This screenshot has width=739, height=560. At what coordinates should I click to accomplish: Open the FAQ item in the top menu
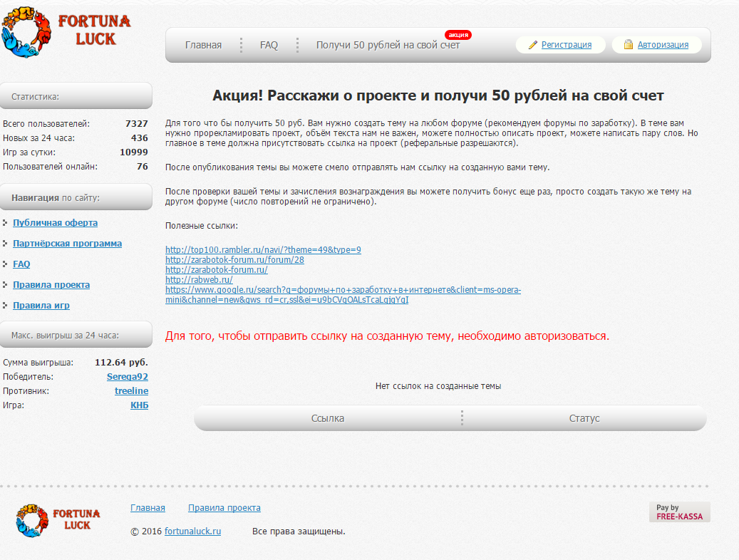click(x=269, y=46)
